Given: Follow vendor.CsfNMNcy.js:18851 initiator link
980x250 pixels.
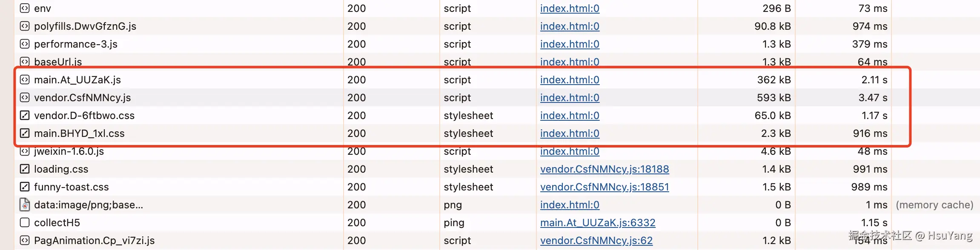Looking at the screenshot, I should (605, 187).
